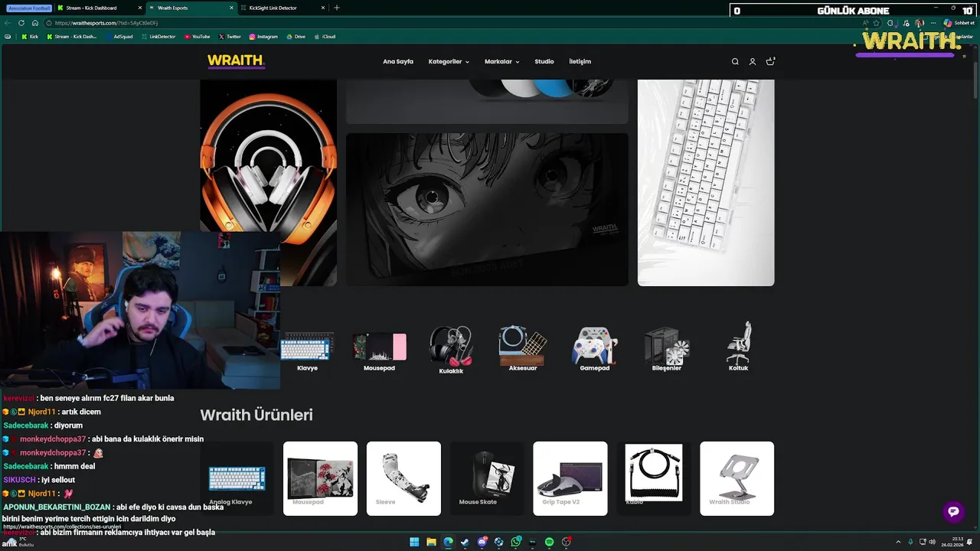This screenshot has height=551, width=980.
Task: Open the Analog Klavye product card
Action: pos(237,478)
